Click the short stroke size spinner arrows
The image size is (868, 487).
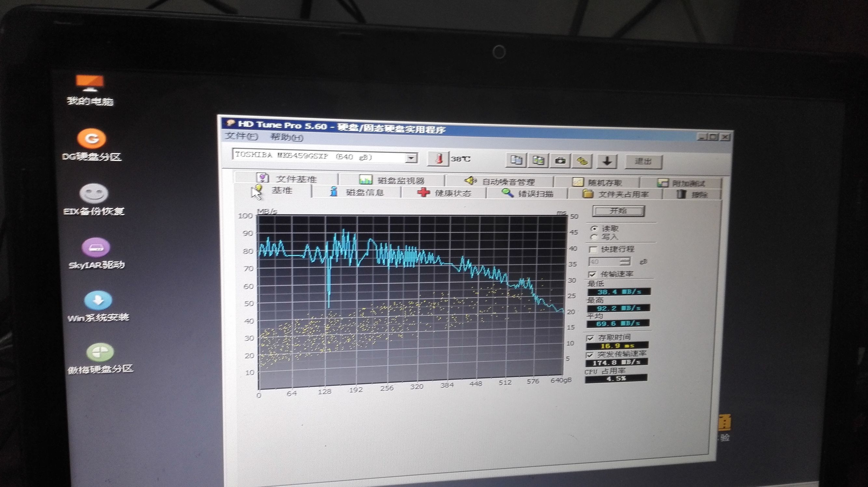[625, 261]
